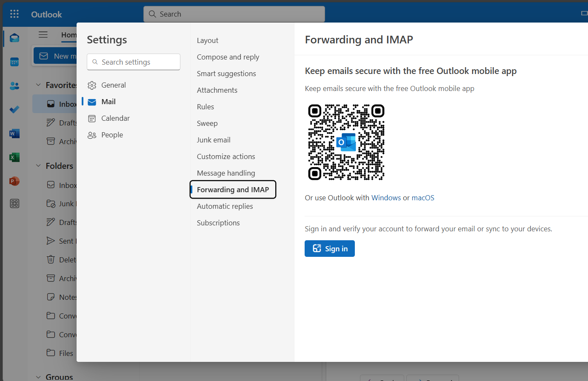588x381 pixels.
Task: Collapse the Folders section chevron
Action: 38,166
